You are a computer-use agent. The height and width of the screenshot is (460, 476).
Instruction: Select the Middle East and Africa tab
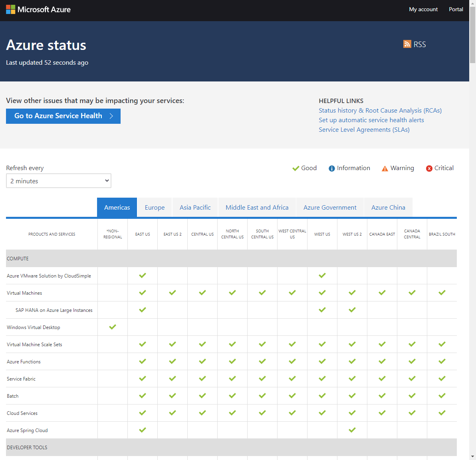[x=257, y=208]
